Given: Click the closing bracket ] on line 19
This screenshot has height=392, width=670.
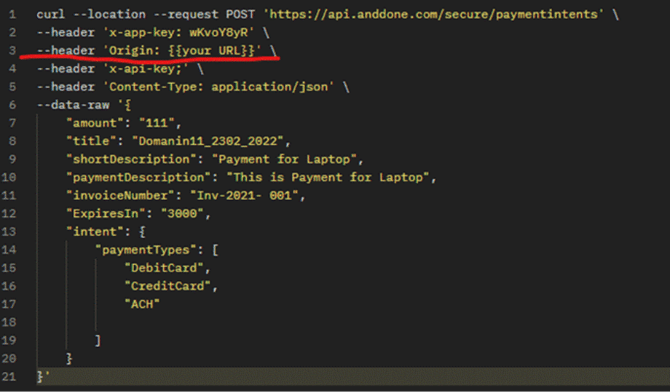Looking at the screenshot, I should click(98, 340).
